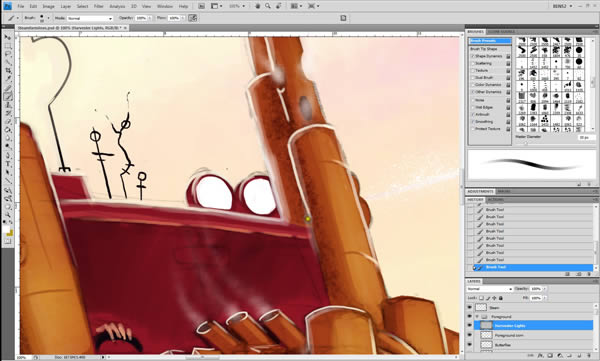Image resolution: width=600 pixels, height=361 pixels.
Task: Select the Rectangular Marquee tool
Action: pyautogui.click(x=8, y=46)
